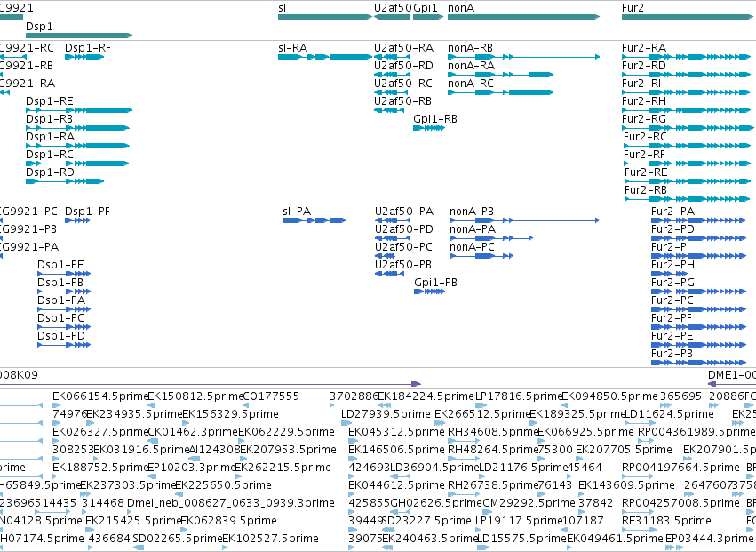Select the Dsp1-RF transcript label
Screen dimensions: 756x552
pos(88,47)
